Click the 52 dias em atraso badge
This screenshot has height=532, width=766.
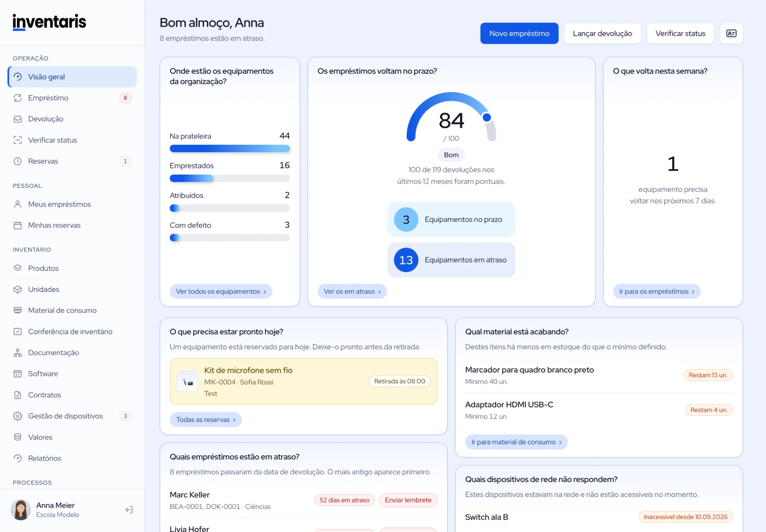(344, 500)
